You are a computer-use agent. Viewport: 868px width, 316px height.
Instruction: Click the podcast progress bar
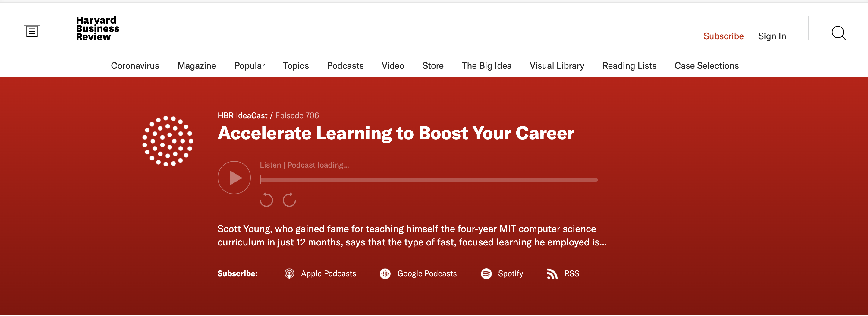click(x=429, y=180)
